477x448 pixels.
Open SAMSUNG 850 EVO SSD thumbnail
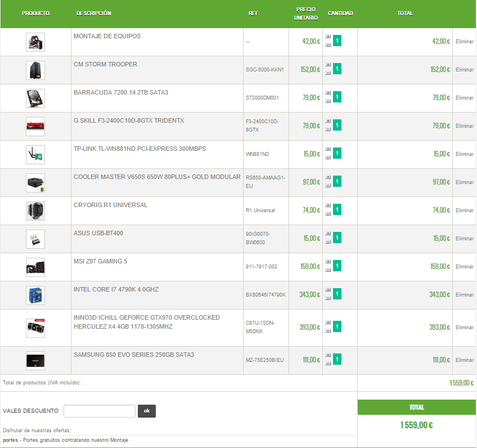(x=35, y=361)
